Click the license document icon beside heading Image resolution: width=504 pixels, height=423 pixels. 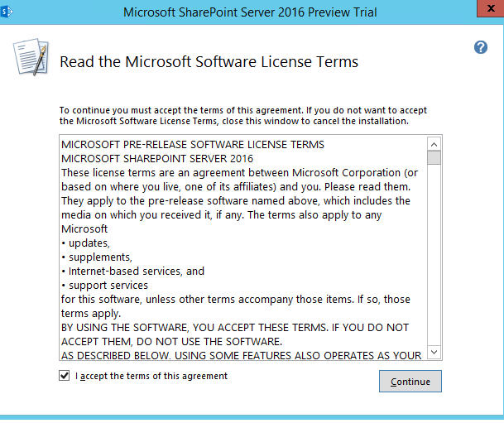(x=29, y=58)
